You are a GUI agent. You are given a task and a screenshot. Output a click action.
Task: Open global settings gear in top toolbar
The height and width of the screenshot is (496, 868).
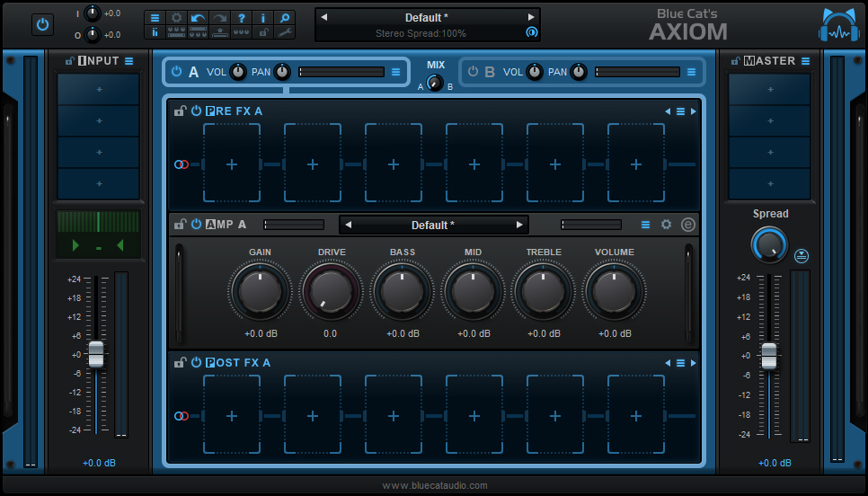177,18
